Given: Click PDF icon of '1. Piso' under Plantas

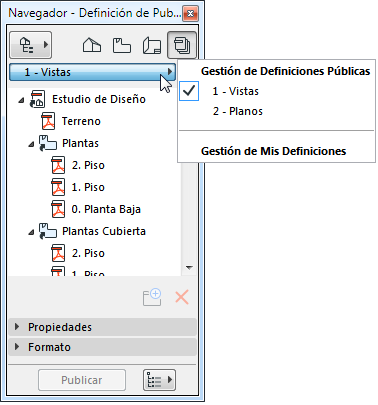Looking at the screenshot, I should (x=58, y=187).
